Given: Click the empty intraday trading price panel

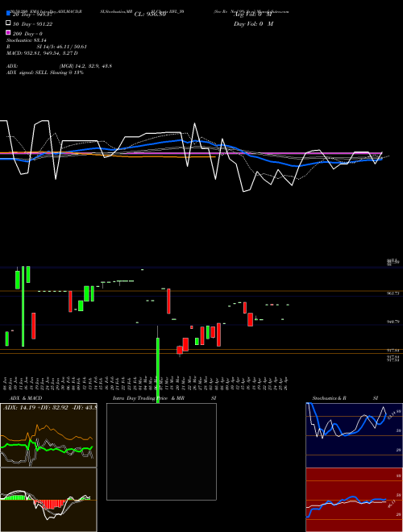Looking at the screenshot, I should point(161,451).
